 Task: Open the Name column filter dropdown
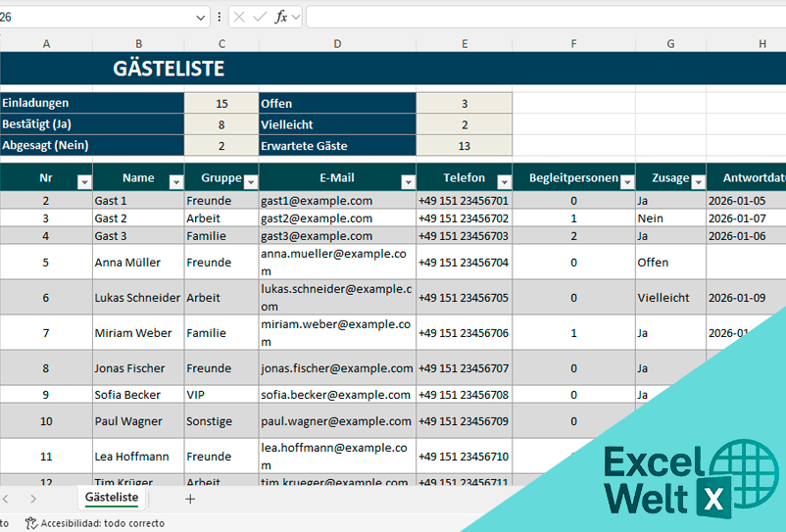click(176, 183)
